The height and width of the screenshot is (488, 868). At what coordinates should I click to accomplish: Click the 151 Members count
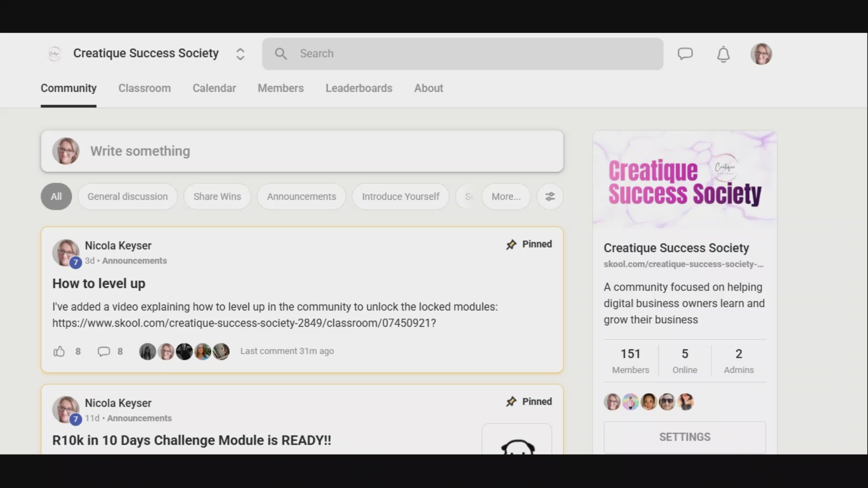[x=630, y=361]
